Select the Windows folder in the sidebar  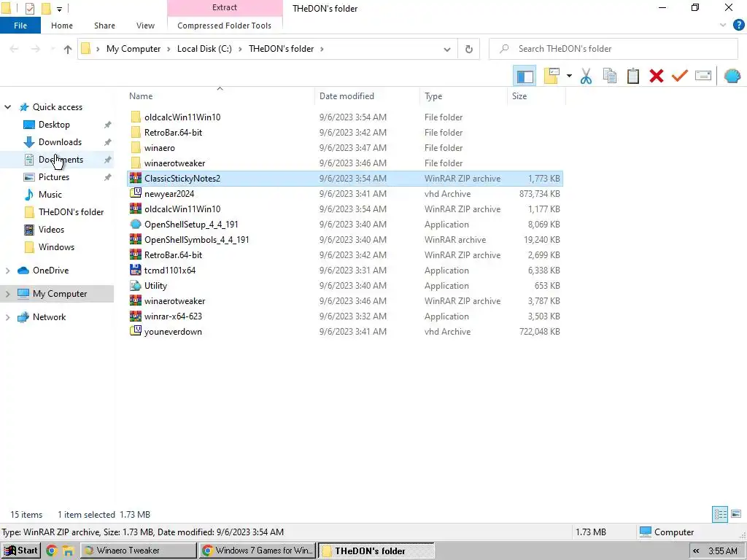(x=56, y=247)
